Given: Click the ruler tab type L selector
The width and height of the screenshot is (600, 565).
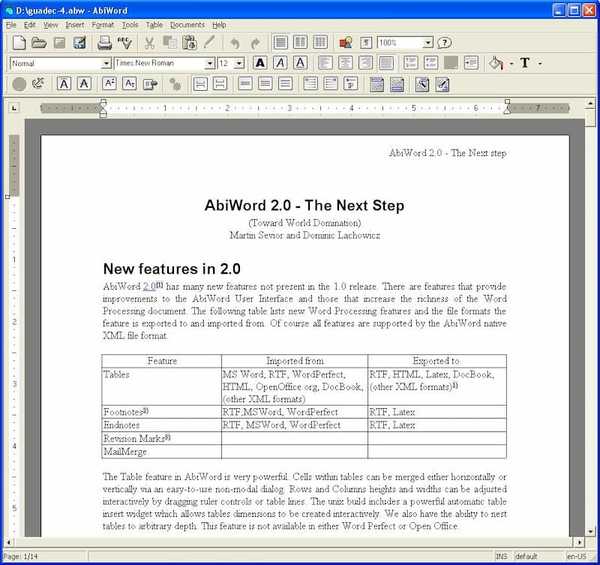Looking at the screenshot, I should pyautogui.click(x=14, y=108).
